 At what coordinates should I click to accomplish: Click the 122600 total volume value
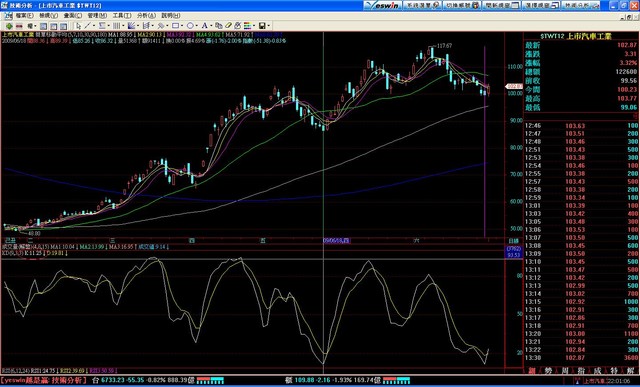pos(626,71)
